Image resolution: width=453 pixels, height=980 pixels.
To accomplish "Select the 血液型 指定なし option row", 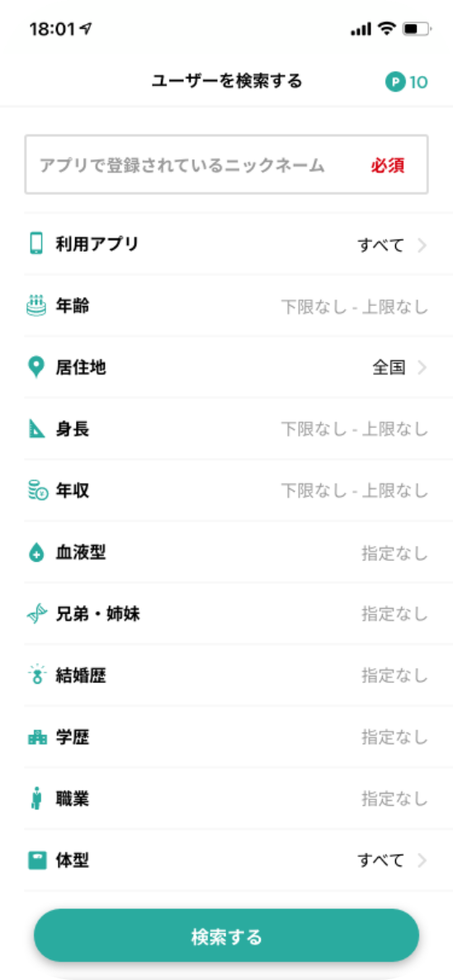I will click(226, 553).
